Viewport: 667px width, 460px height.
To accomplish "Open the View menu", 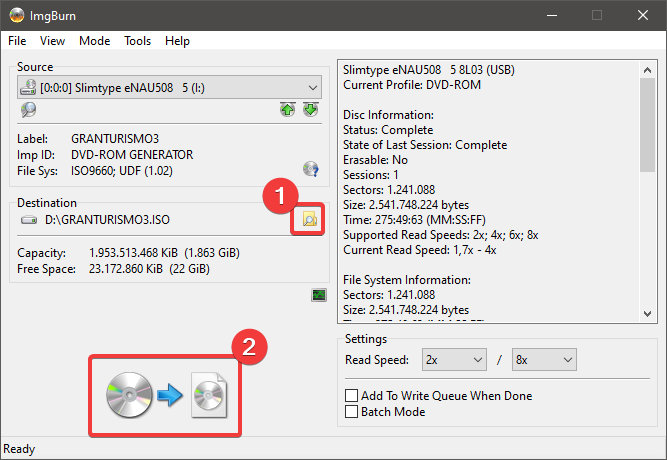I will [53, 41].
